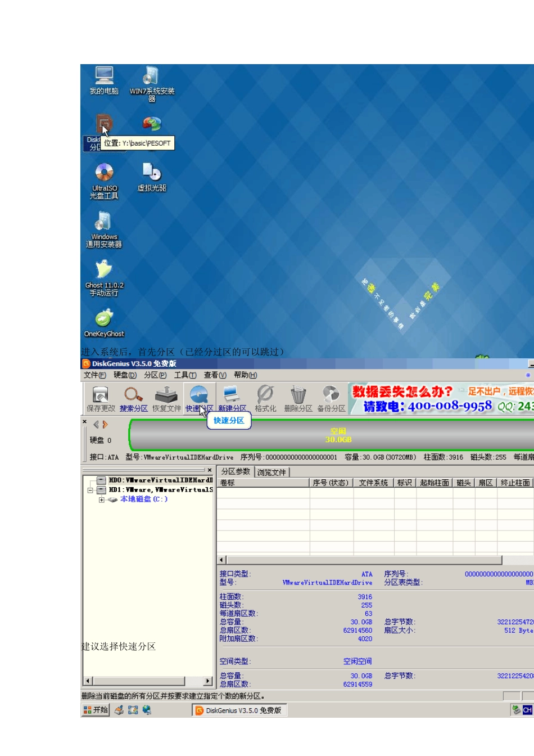This screenshot has height=756, width=534.
Task: Expand the 本地磁盘 (C:) tree node
Action: 101,499
